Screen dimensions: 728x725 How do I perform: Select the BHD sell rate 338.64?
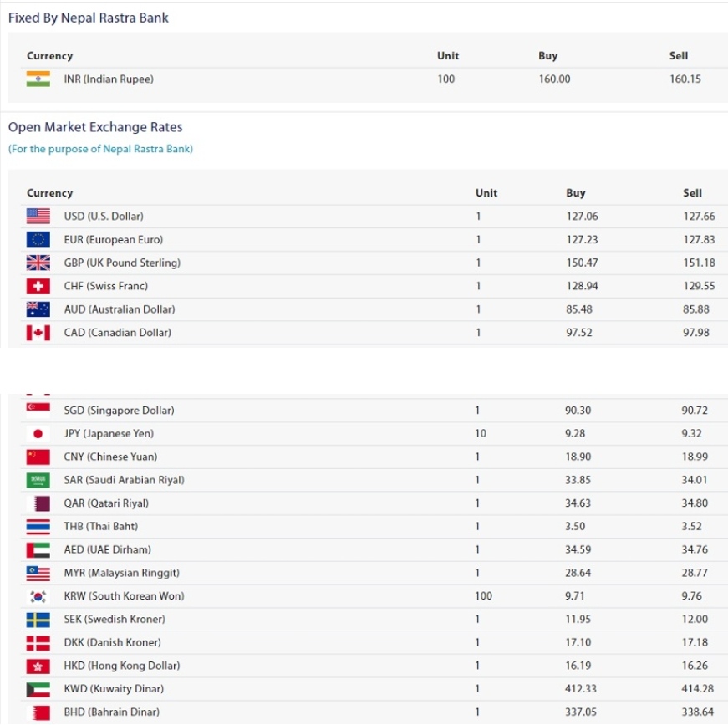click(697, 712)
